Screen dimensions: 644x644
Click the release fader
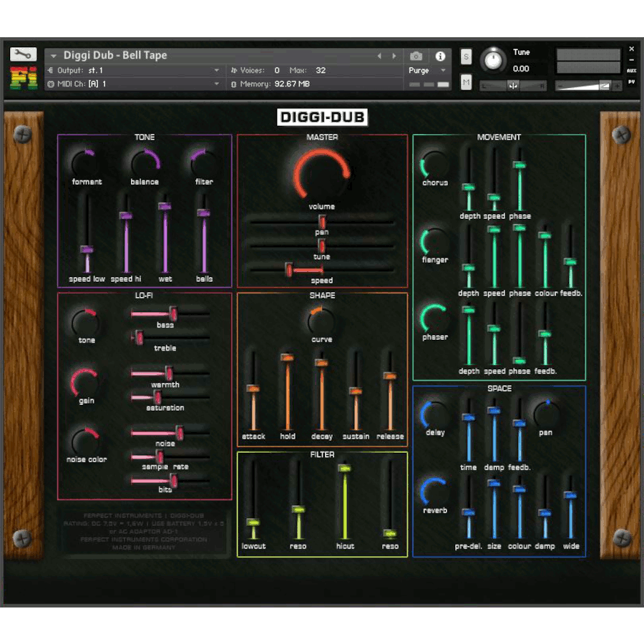390,376
